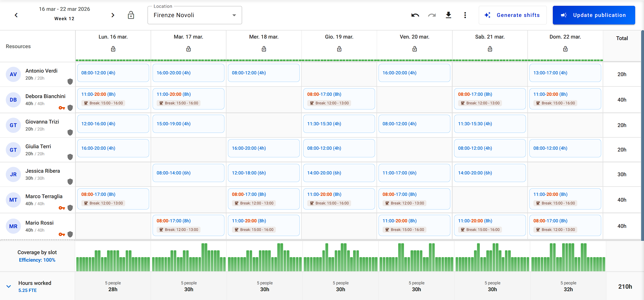
Task: Click the redo arrow icon
Action: (432, 15)
